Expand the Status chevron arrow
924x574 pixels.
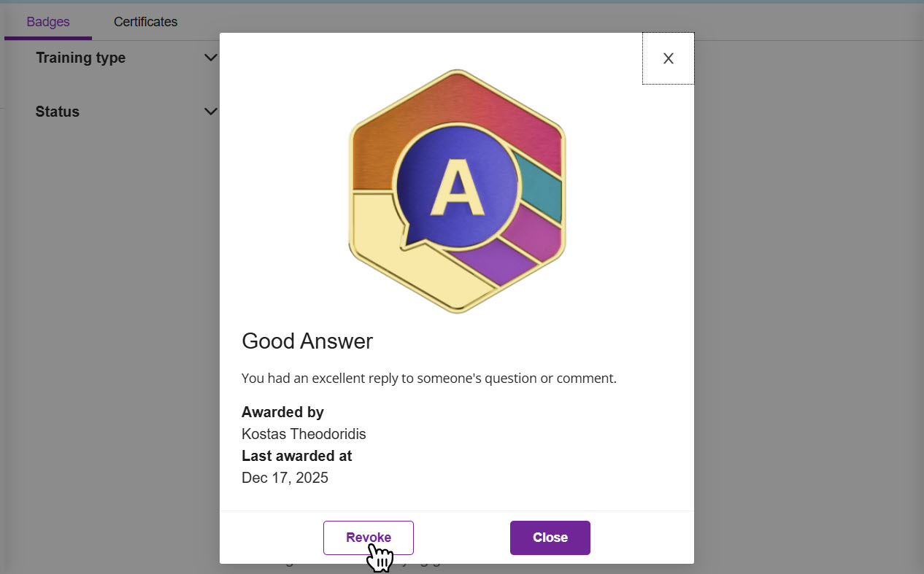click(210, 112)
